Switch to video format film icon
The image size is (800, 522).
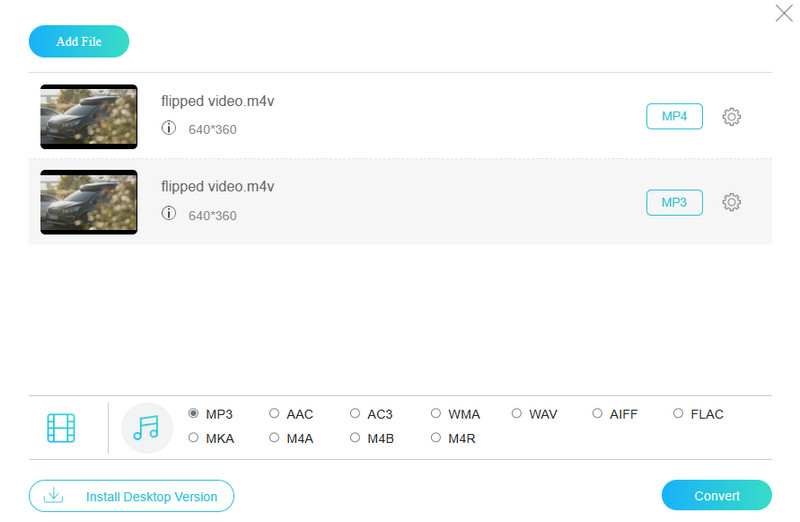pos(61,428)
